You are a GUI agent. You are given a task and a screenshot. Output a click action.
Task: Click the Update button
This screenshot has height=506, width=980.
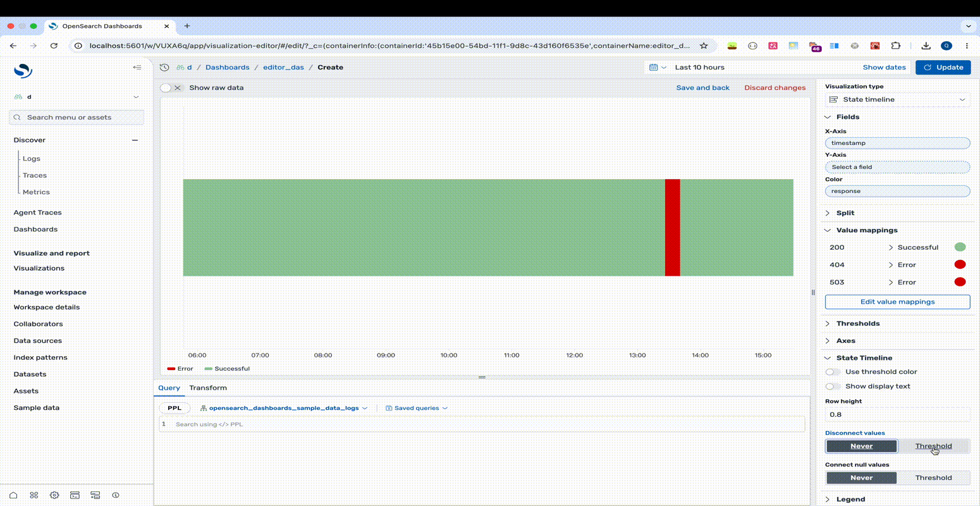click(x=943, y=67)
